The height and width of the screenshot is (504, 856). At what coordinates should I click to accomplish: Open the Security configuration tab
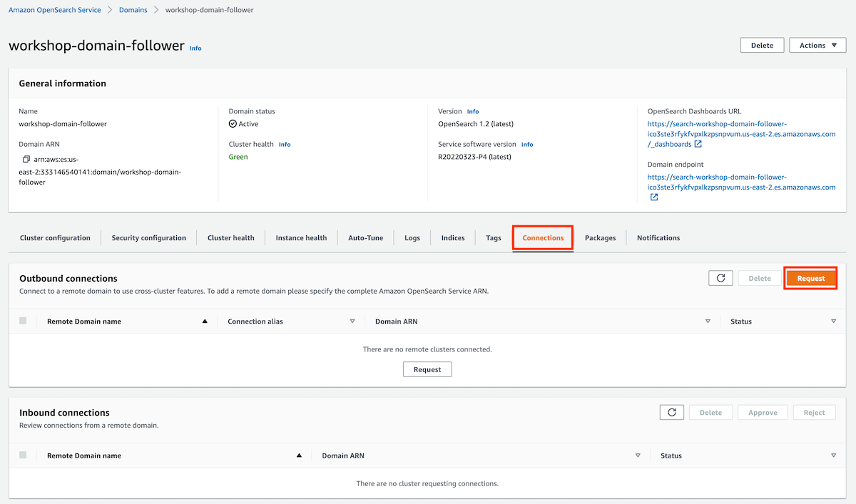click(x=148, y=238)
